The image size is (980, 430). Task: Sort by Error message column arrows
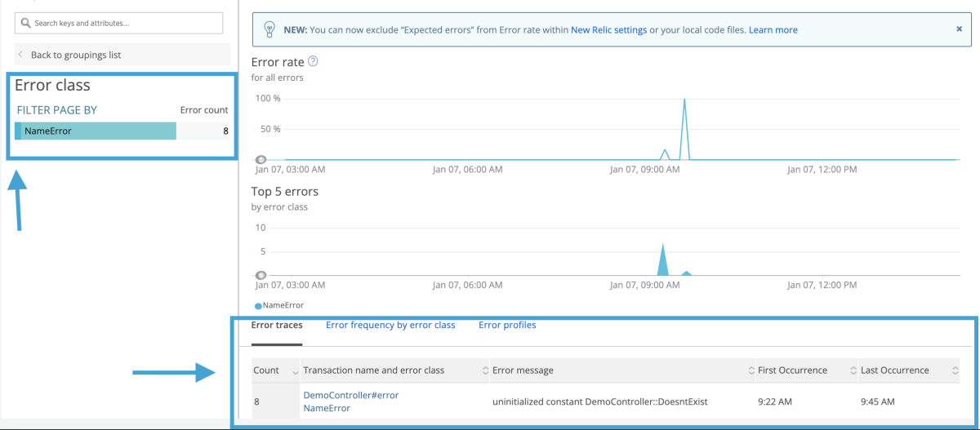(751, 370)
